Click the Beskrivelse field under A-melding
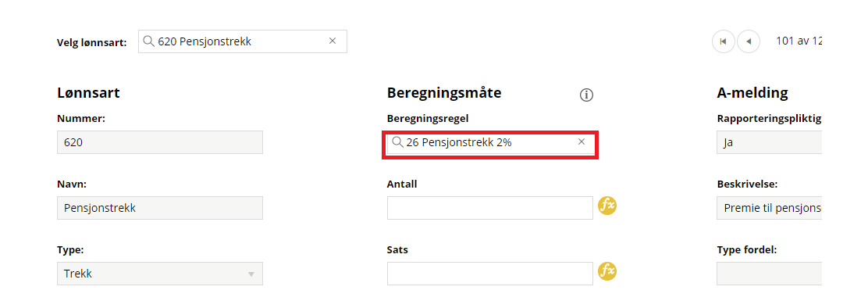 click(769, 208)
